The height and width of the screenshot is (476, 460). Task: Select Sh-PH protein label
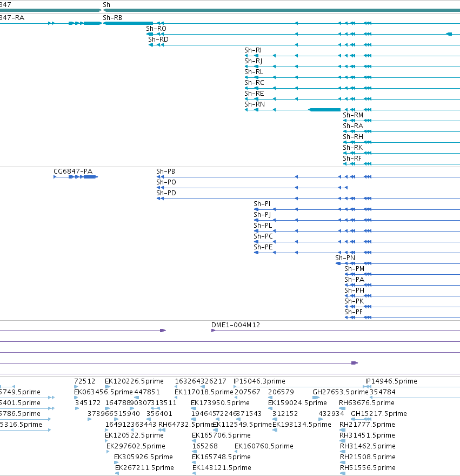coord(354,290)
